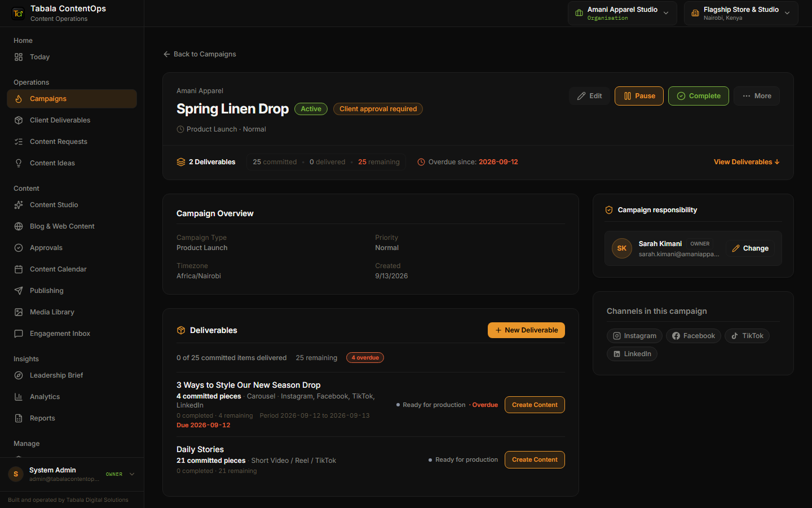
Task: Add a New Deliverable
Action: point(526,330)
